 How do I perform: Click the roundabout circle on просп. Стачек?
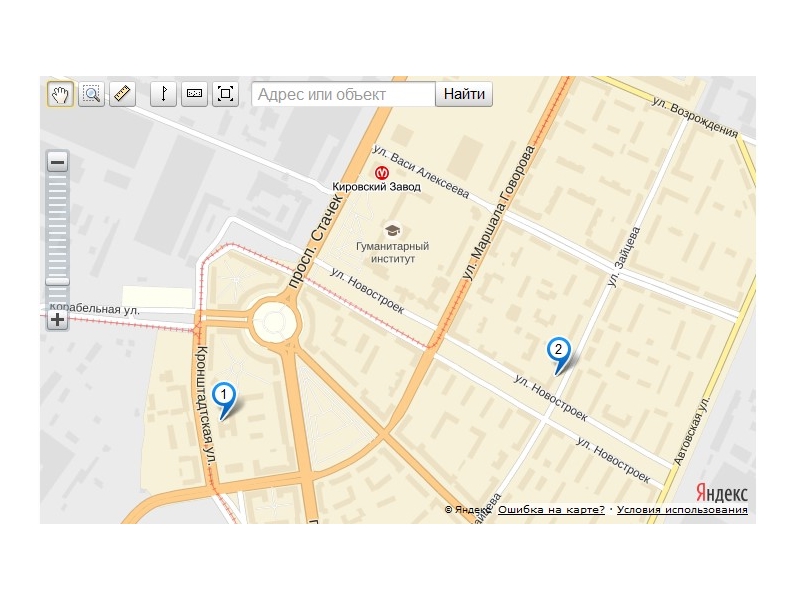274,321
